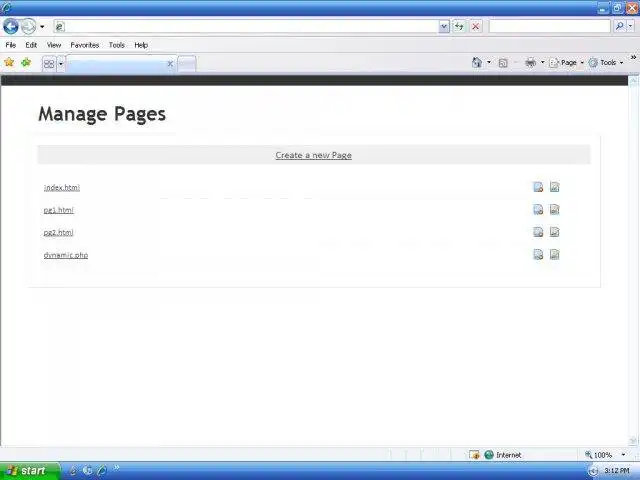Open the Page command bar menu
Image resolution: width=640 pixels, height=480 pixels.
pyautogui.click(x=567, y=62)
